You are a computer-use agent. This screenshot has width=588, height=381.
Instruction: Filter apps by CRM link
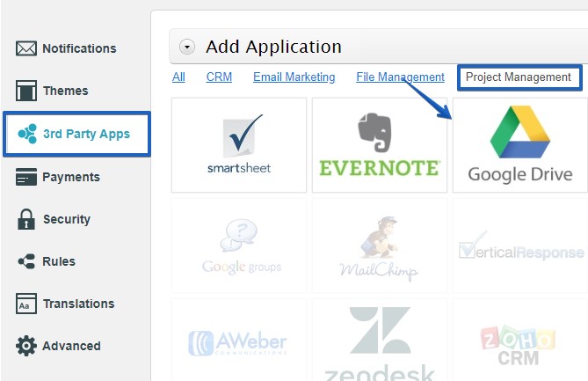click(x=219, y=77)
